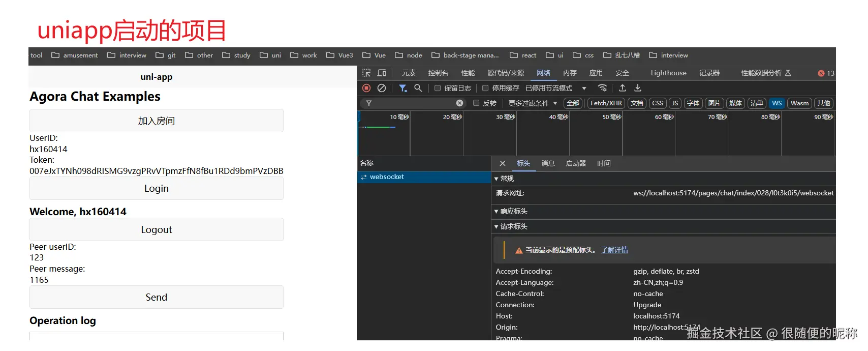Open the throttling mode dropdown
868x351 pixels.
(x=584, y=89)
